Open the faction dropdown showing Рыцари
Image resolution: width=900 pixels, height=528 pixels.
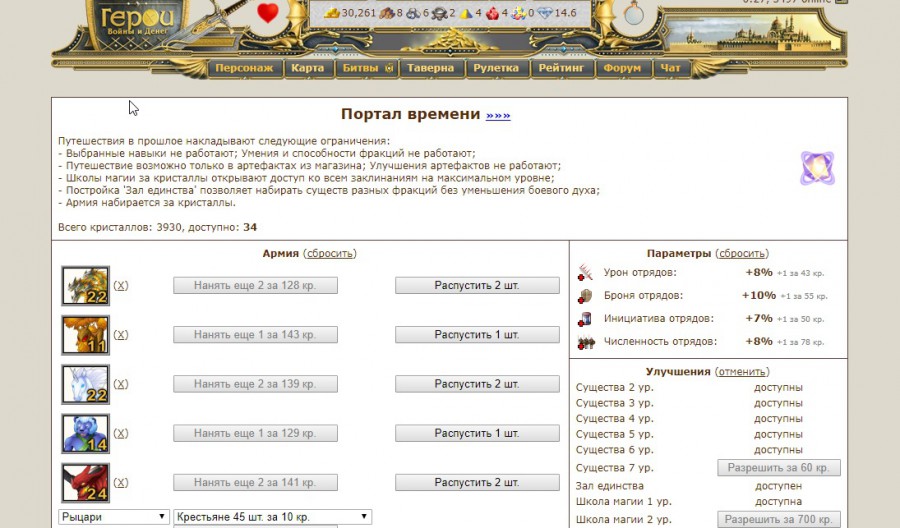[x=113, y=517]
